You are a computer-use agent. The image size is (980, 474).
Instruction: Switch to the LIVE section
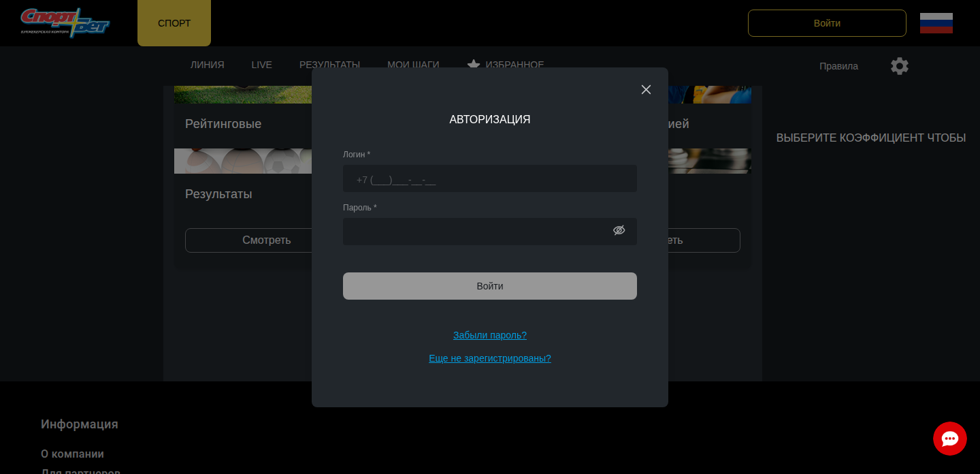coord(261,65)
